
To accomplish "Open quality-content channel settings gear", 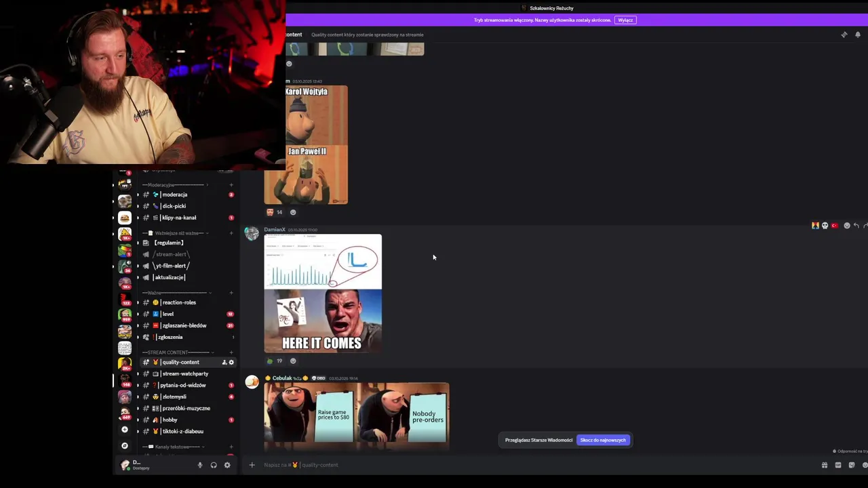I will 231,362.
